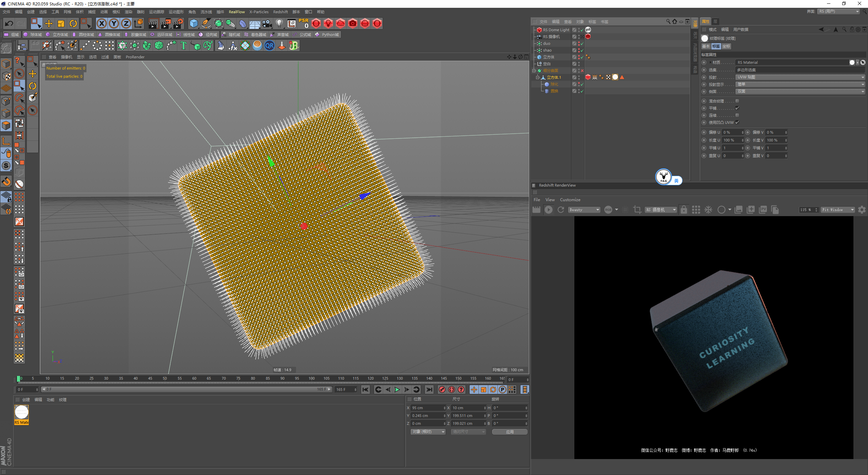Click the Render View clapperboard icon
Viewport: 868px width, 475px height.
click(153, 23)
